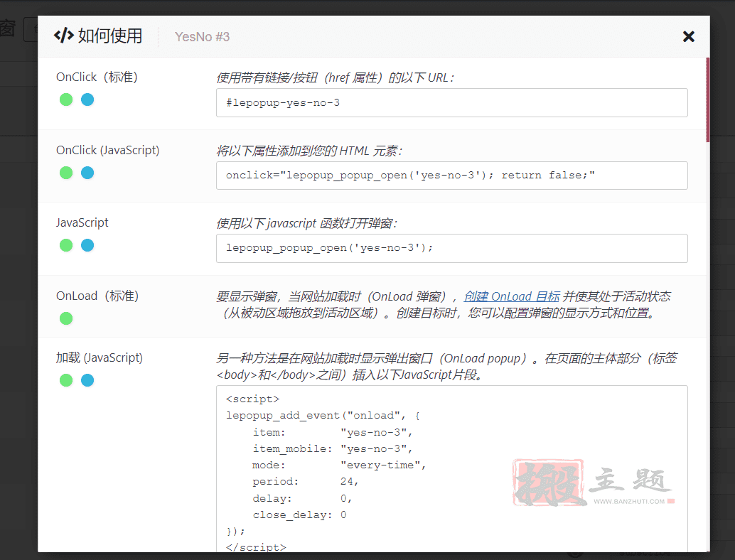This screenshot has height=560, width=735.
Task: Click the JavaScript section label
Action: point(82,222)
